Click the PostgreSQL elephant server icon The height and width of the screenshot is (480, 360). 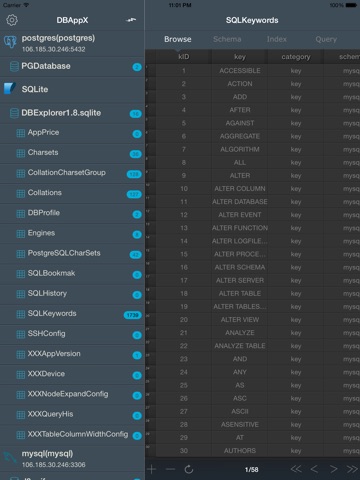[10, 42]
